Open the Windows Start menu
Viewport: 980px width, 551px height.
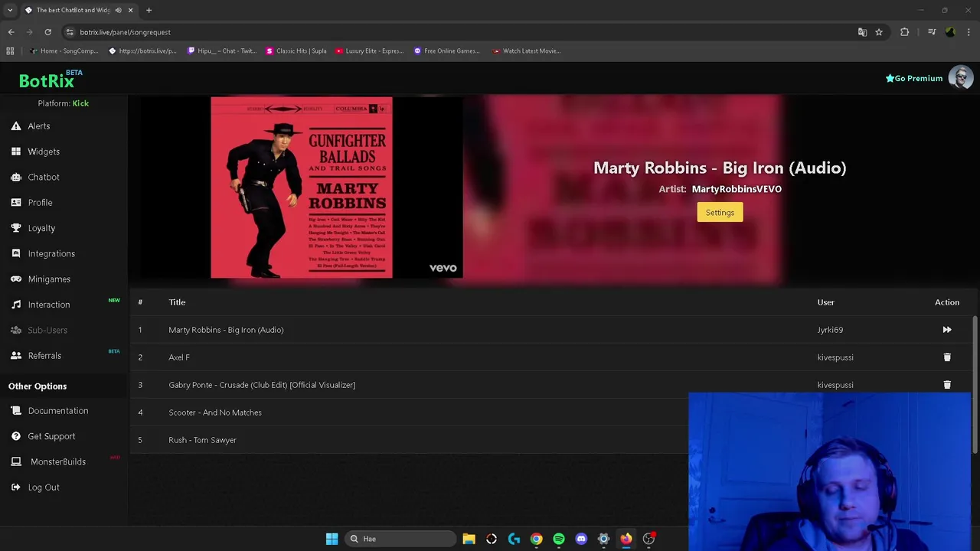click(x=332, y=539)
